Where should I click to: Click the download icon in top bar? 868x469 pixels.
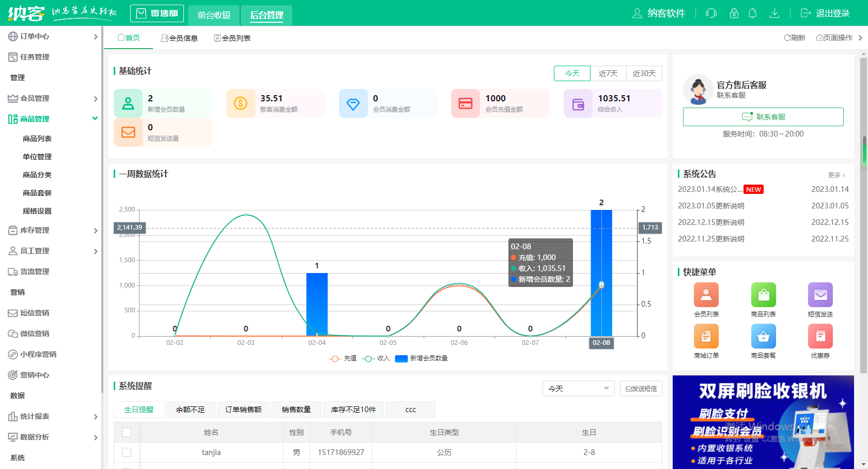(x=774, y=13)
